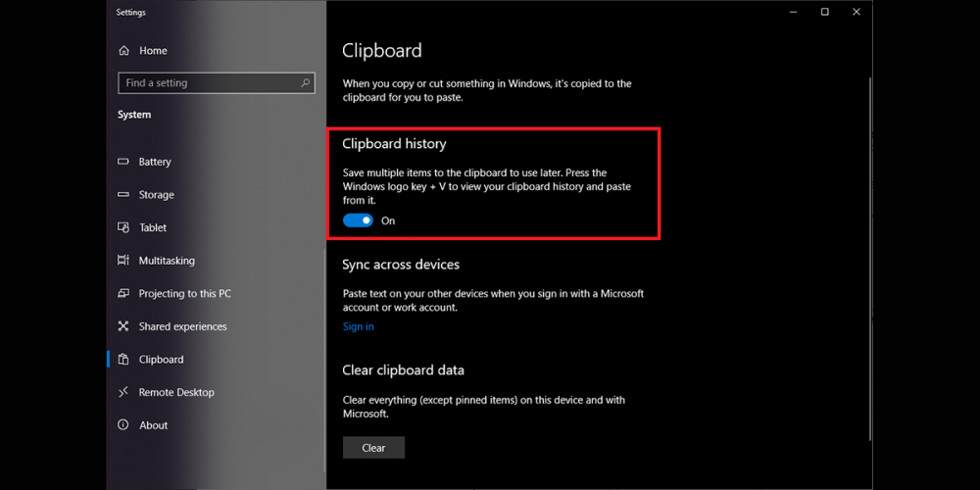
Task: Select Shared experiences in sidebar
Action: tap(182, 326)
